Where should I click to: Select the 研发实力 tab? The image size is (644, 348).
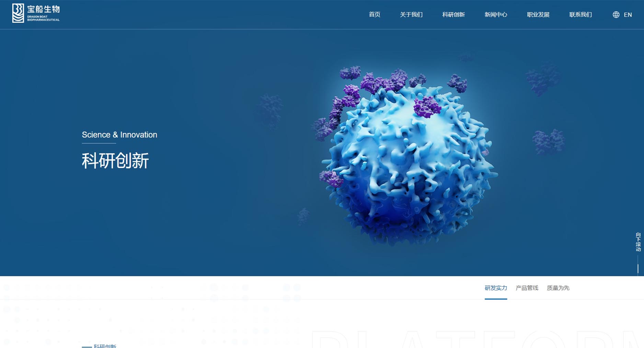click(x=495, y=288)
